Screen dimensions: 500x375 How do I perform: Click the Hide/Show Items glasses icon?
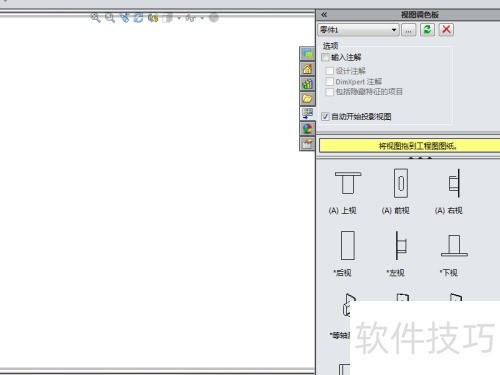191,18
